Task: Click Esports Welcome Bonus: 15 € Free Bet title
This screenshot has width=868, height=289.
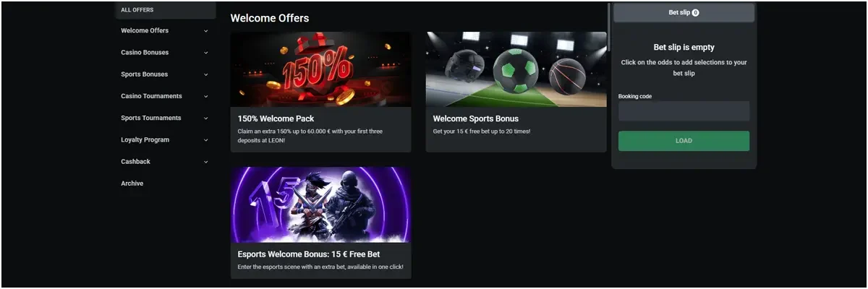Action: [309, 254]
